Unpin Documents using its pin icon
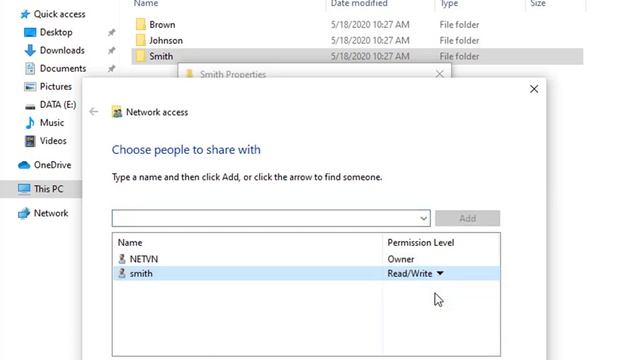Image resolution: width=640 pixels, height=360 pixels. (111, 68)
